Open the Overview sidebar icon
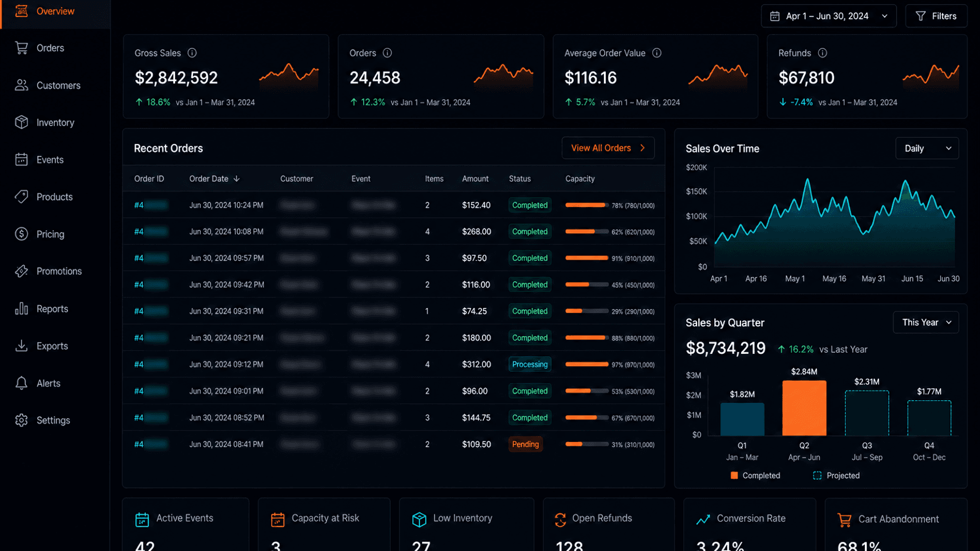980x551 pixels. 21,11
